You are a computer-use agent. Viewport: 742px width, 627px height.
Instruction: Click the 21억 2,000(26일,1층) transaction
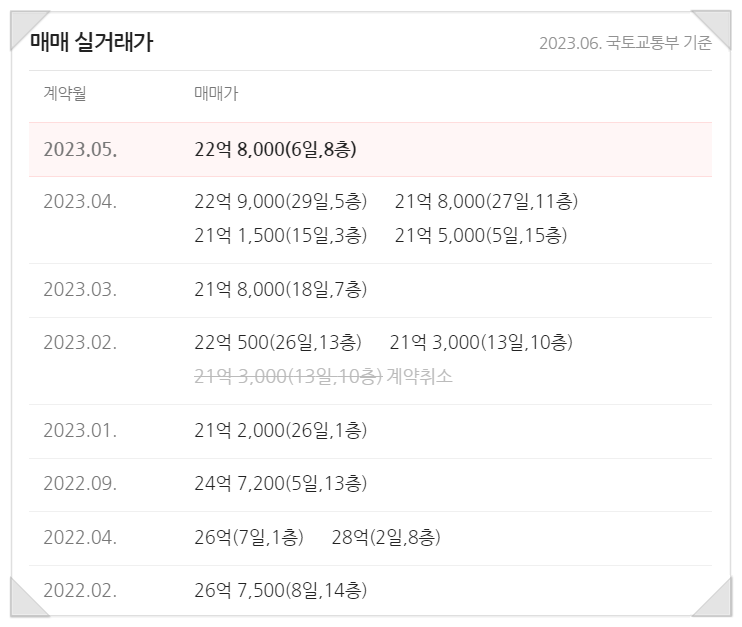(280, 431)
